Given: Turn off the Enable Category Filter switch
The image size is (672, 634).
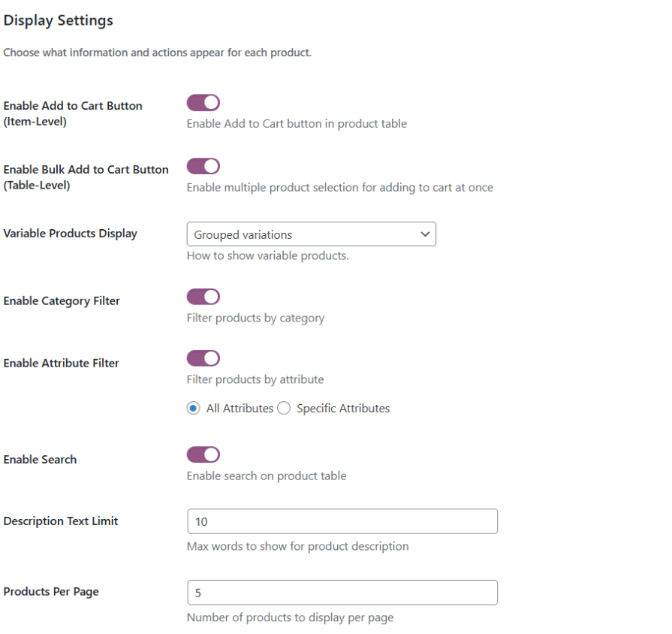Looking at the screenshot, I should pyautogui.click(x=203, y=297).
